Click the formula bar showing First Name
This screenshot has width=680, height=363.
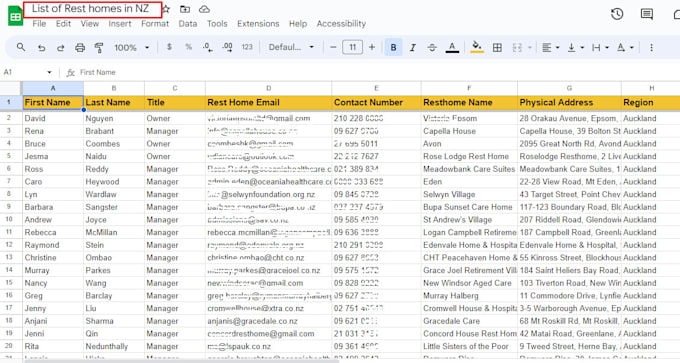click(x=98, y=72)
